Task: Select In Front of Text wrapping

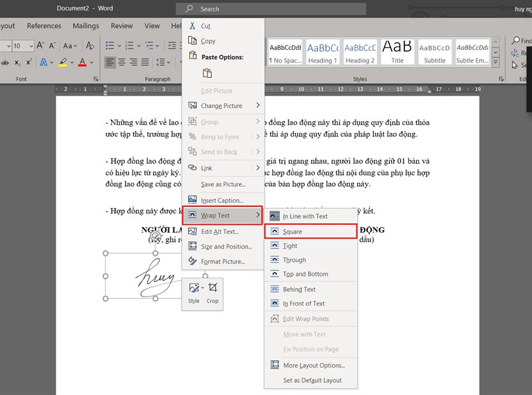Action: [x=311, y=303]
